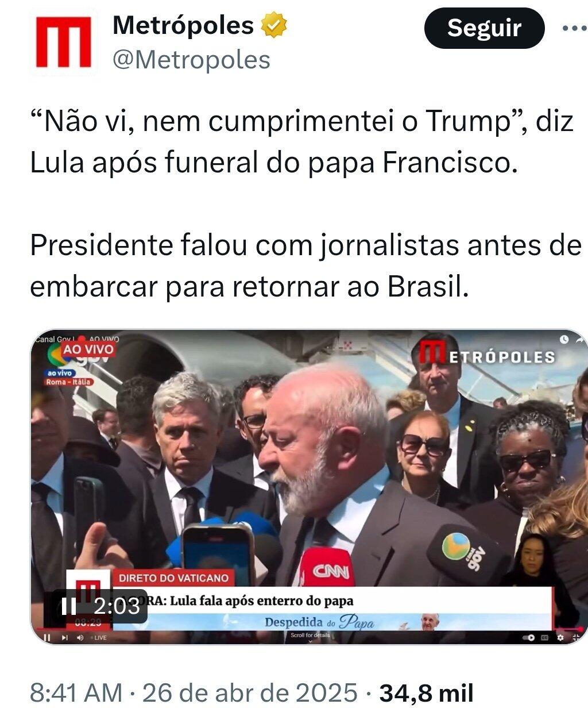
Task: Skip to next video in player bar
Action: pos(64,637)
